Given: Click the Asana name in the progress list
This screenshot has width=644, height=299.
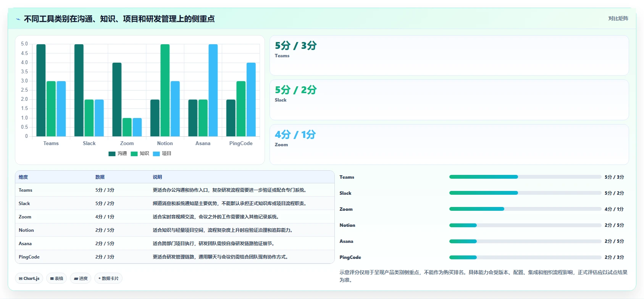Looking at the screenshot, I should tap(346, 241).
